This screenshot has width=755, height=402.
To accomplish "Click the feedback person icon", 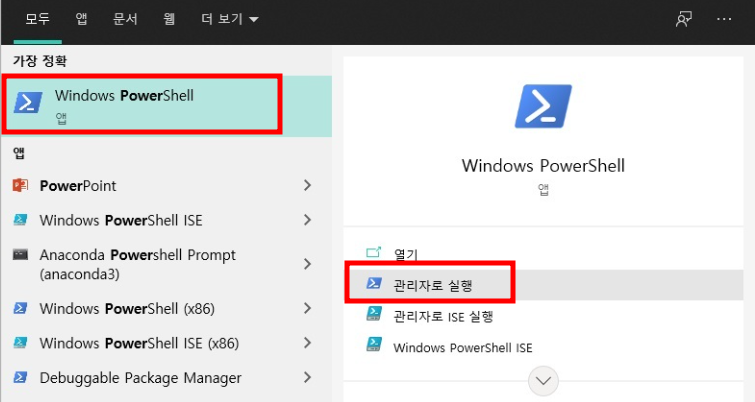I will [x=683, y=19].
